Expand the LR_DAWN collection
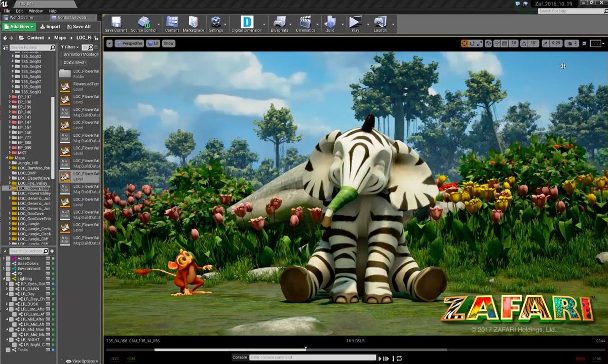 pos(7,289)
